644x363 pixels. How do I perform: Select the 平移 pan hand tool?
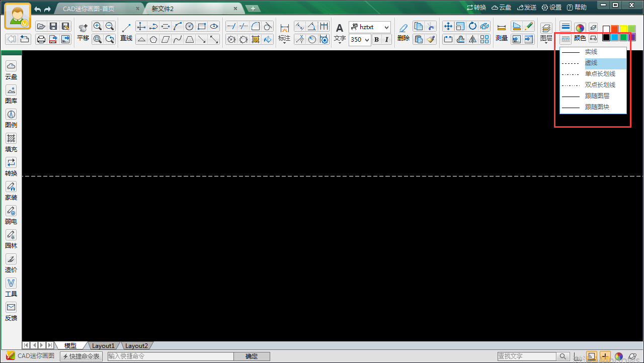coord(83,32)
